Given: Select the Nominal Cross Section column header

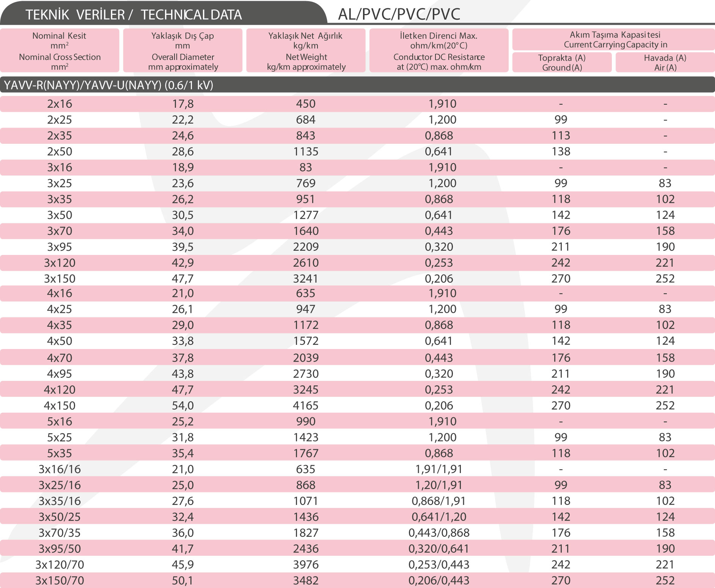Looking at the screenshot, I should click(60, 51).
